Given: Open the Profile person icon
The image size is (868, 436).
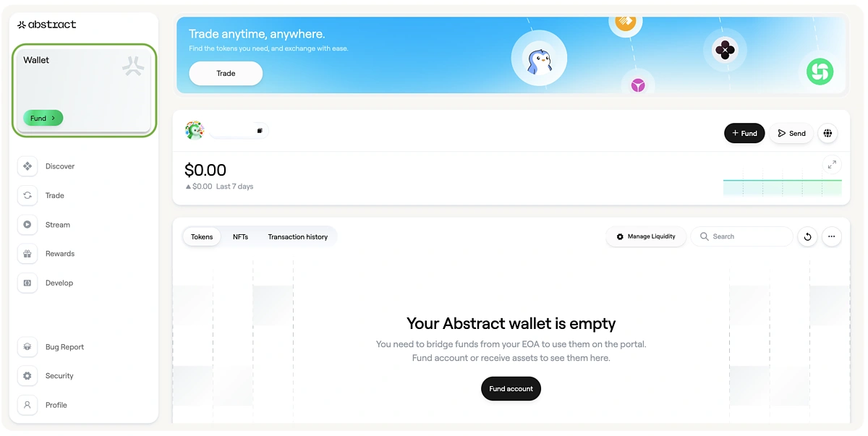Looking at the screenshot, I should 27,405.
